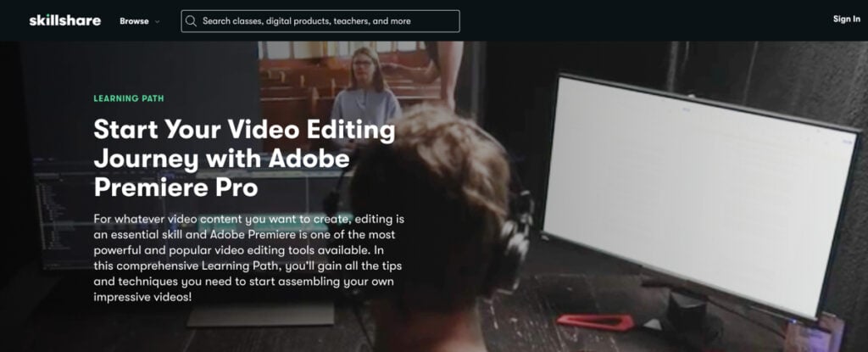Click empty dark area of top navigation bar
The width and height of the screenshot is (868, 352).
pyautogui.click(x=637, y=20)
